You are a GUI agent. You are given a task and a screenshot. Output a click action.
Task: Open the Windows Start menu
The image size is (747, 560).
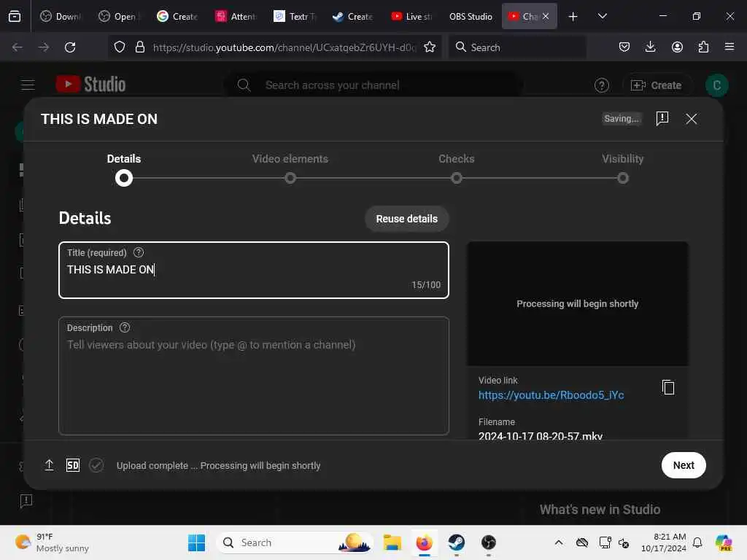(196, 542)
